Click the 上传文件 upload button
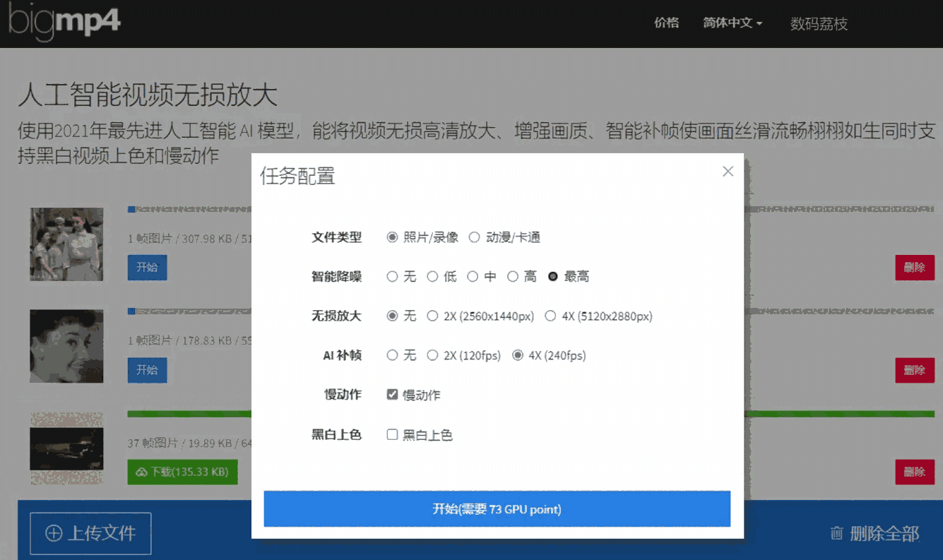This screenshot has height=560, width=943. (x=90, y=533)
